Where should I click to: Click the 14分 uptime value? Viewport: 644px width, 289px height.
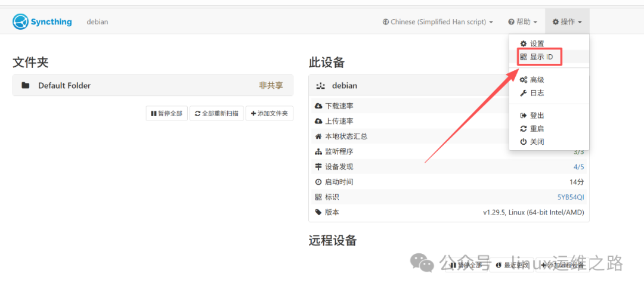577,182
